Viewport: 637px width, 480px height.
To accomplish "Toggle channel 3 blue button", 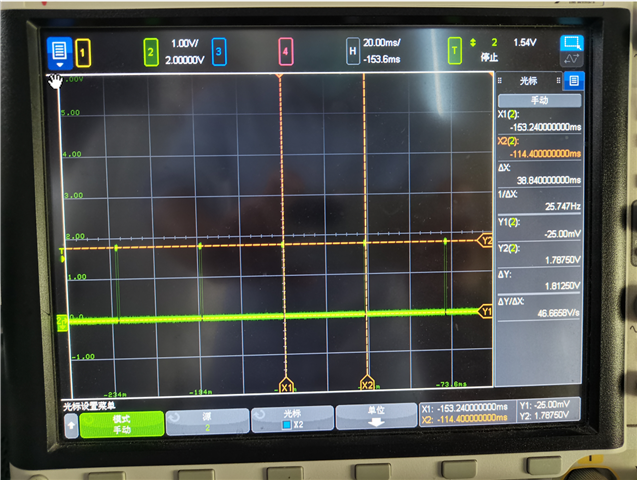I will pos(219,52).
